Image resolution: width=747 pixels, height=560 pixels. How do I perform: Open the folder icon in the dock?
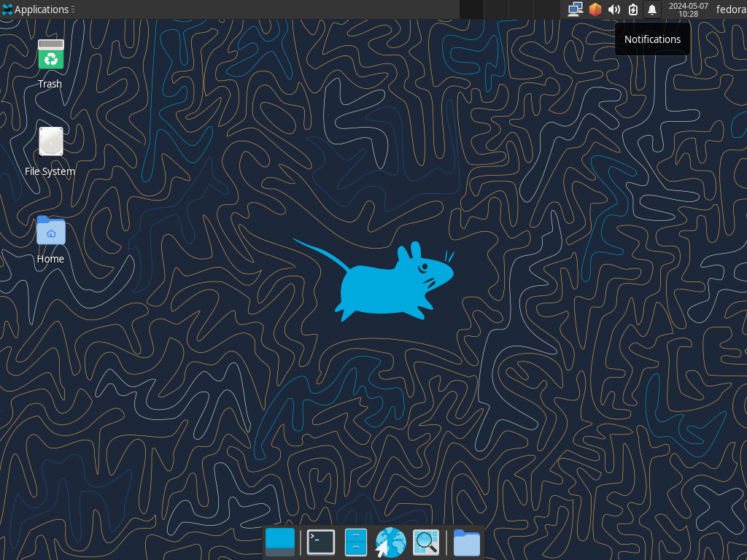coord(466,542)
